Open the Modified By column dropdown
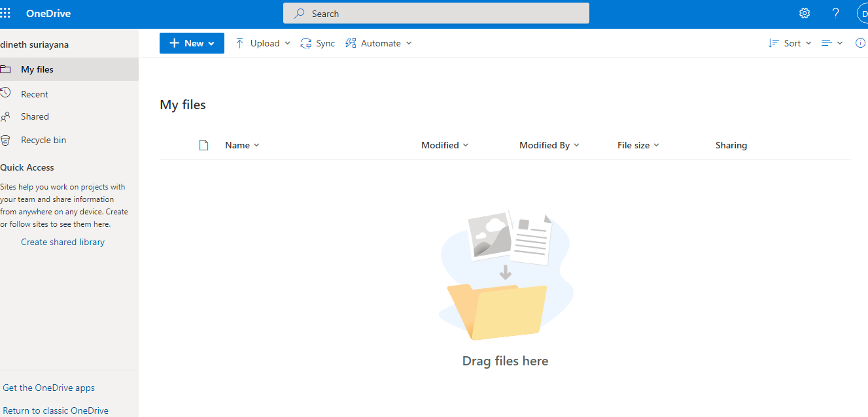 [x=549, y=145]
